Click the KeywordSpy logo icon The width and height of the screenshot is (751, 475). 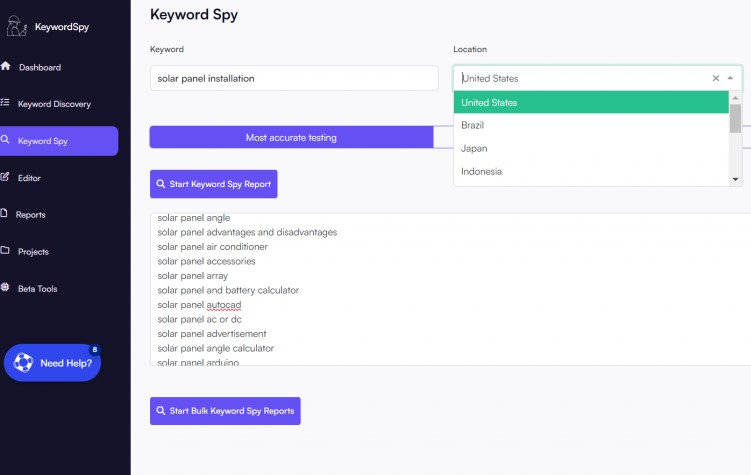[x=17, y=26]
